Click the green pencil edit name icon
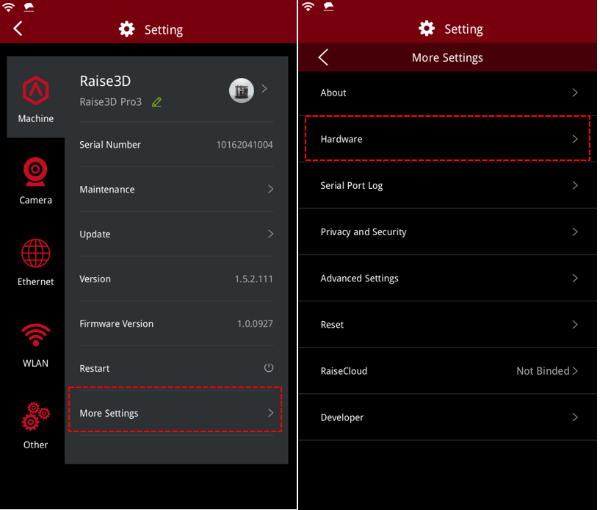The height and width of the screenshot is (510, 600). [157, 102]
